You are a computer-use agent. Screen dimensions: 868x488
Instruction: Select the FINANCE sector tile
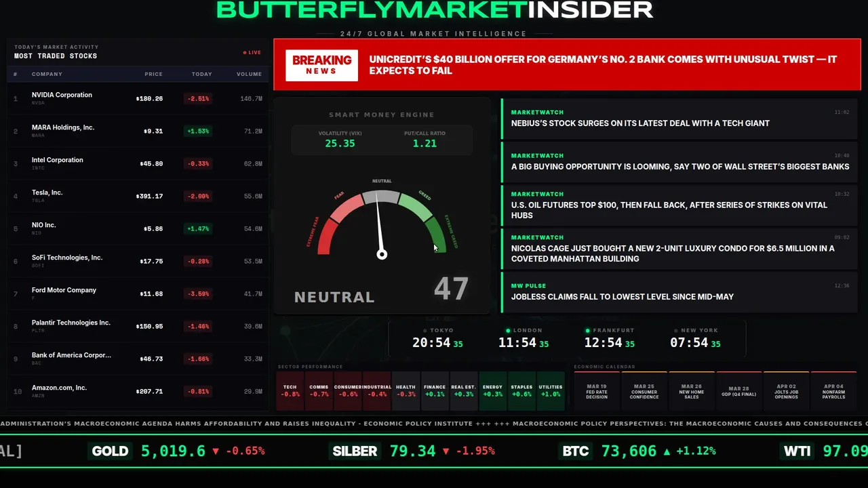(435, 391)
